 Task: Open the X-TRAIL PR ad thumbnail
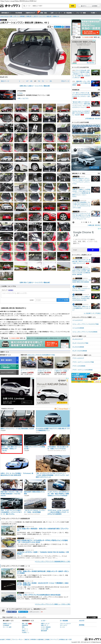coord(8,95)
